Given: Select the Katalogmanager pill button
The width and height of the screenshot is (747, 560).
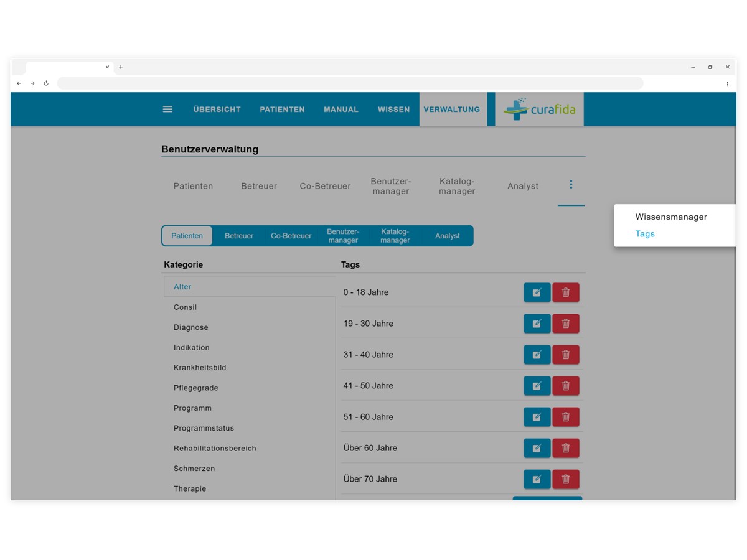Looking at the screenshot, I should click(395, 236).
